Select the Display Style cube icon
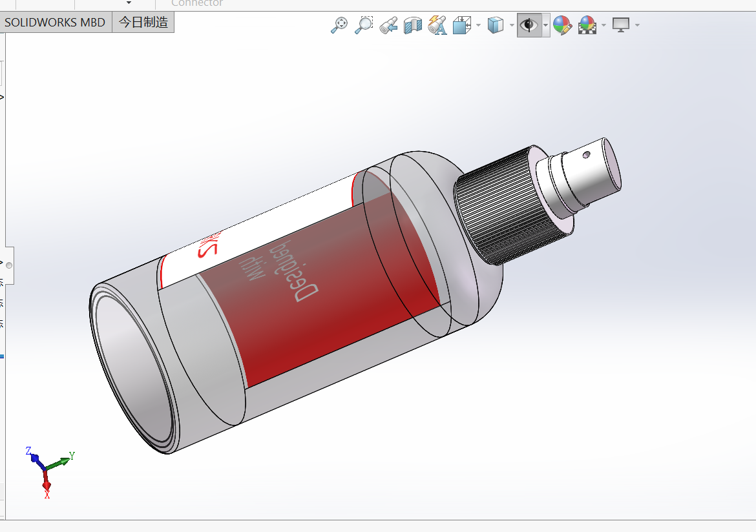This screenshot has height=532, width=756. (495, 25)
